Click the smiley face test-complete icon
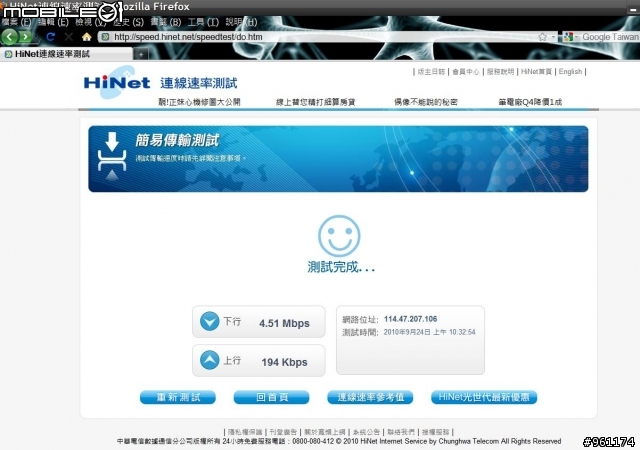The height and width of the screenshot is (450, 640). (339, 236)
